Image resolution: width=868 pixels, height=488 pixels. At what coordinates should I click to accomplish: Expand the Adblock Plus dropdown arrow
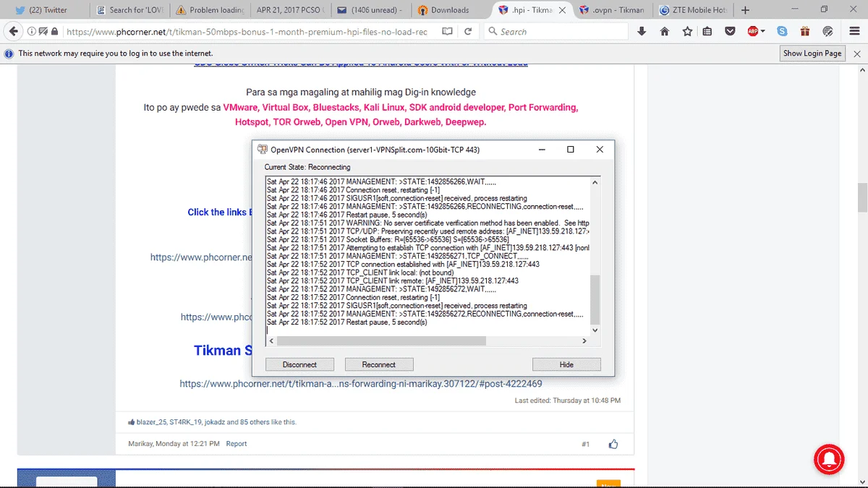point(762,32)
